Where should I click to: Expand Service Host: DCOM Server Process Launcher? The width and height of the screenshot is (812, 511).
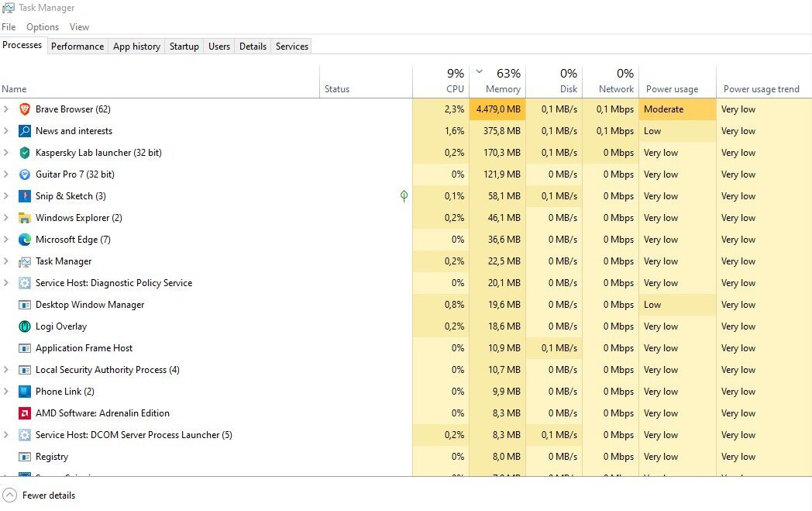6,435
